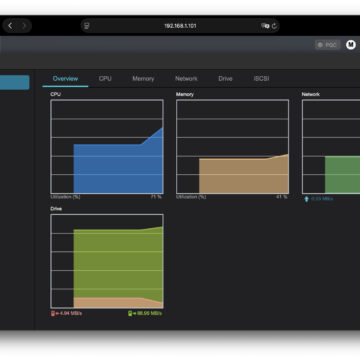Go back with the browser back arrow

10,26
